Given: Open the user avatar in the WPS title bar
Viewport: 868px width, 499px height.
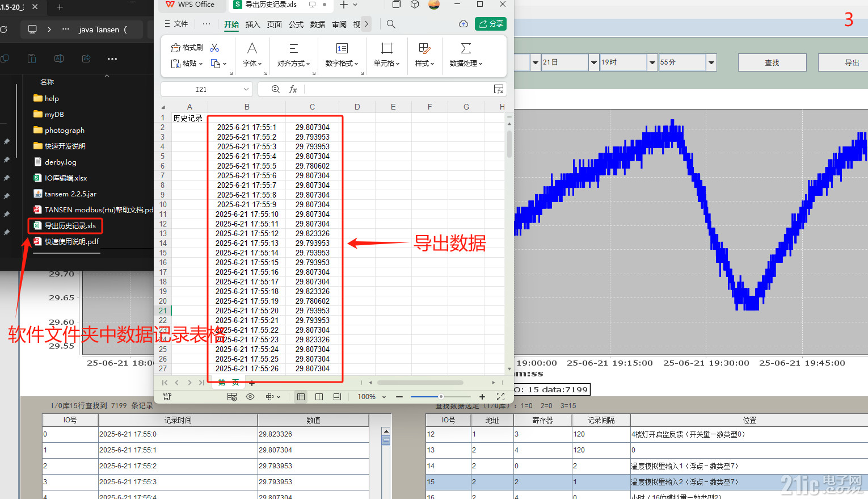Looking at the screenshot, I should 434,5.
